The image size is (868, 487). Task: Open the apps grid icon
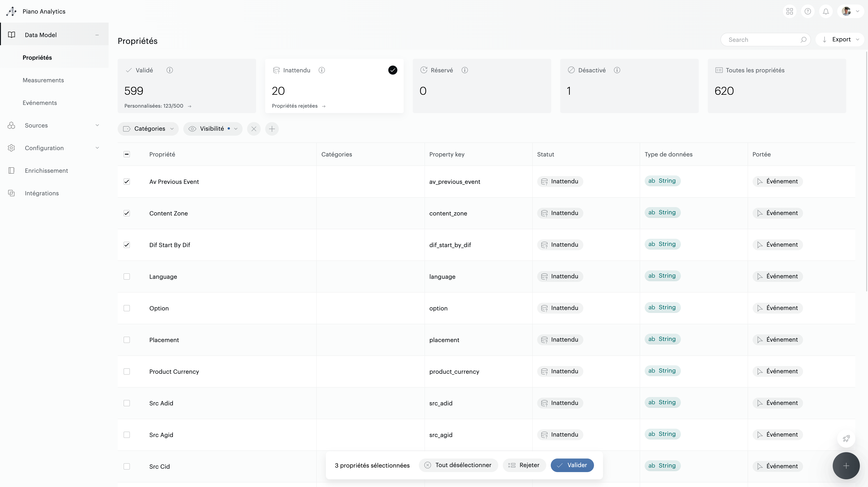pyautogui.click(x=789, y=12)
